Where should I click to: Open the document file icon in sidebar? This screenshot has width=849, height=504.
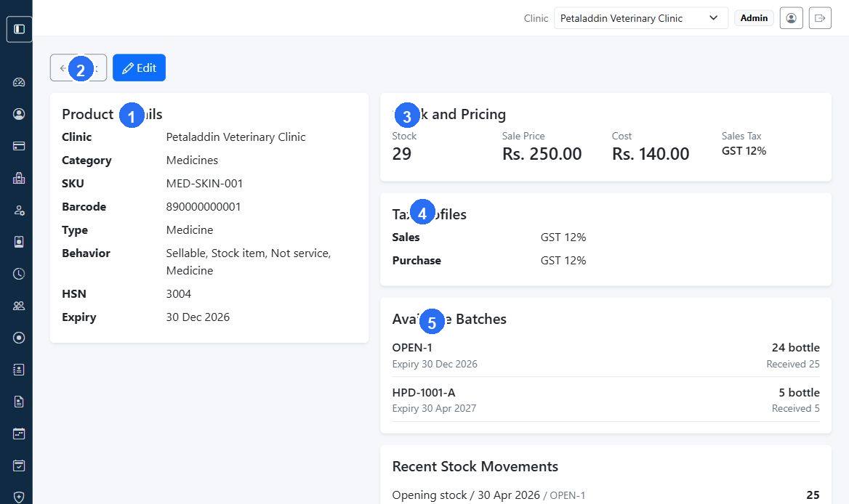point(19,402)
